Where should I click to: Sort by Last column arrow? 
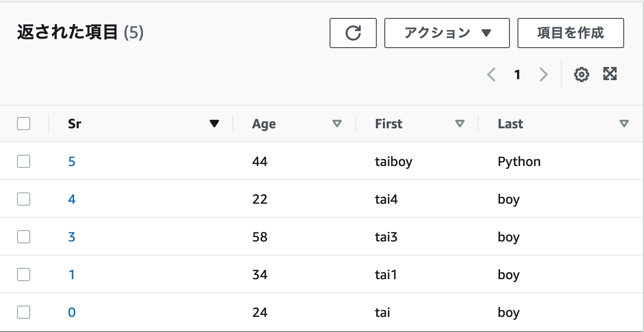pos(624,124)
